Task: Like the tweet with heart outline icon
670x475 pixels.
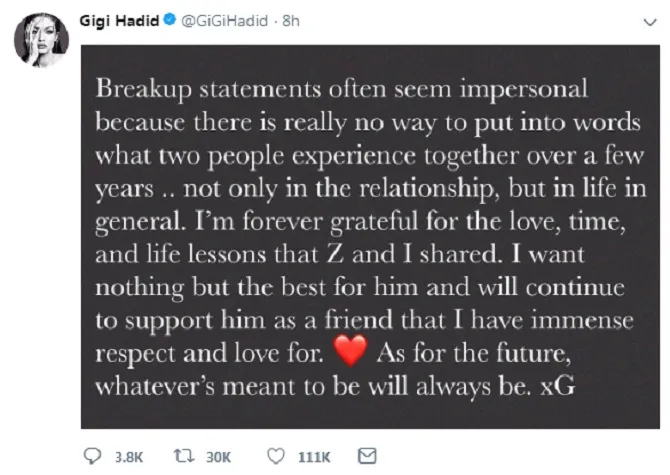Action: tap(277, 456)
